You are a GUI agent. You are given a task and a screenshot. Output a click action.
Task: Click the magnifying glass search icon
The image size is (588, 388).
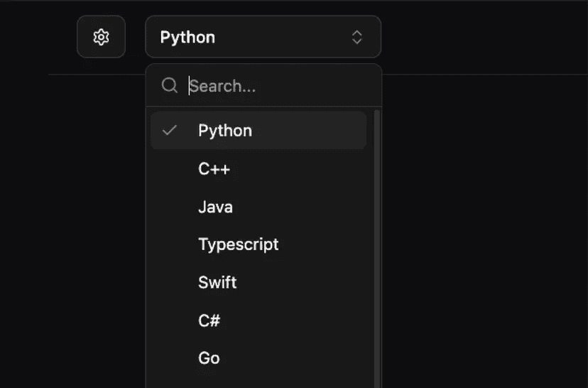pos(169,86)
